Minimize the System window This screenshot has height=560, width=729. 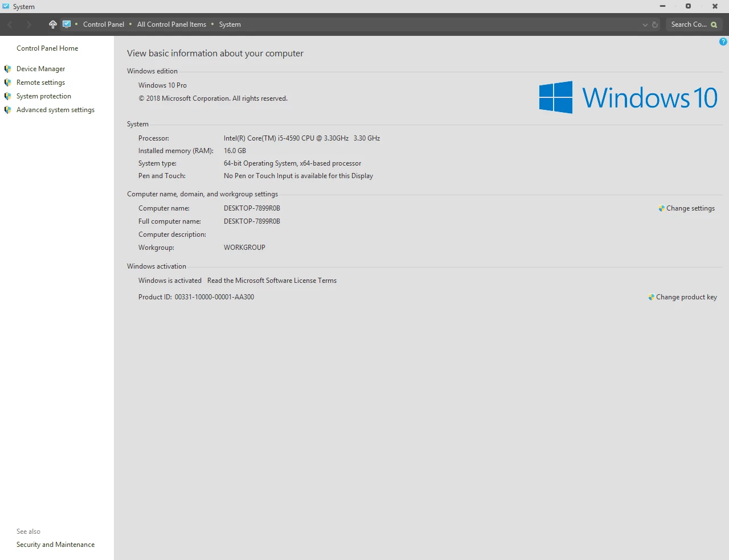662,6
